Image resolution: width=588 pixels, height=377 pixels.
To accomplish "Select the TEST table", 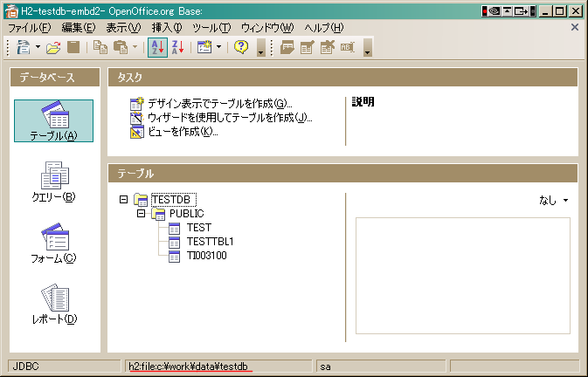I will click(x=199, y=228).
